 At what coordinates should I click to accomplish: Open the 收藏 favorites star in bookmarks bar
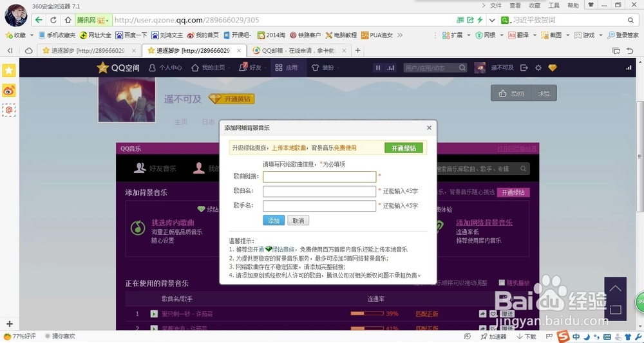click(x=15, y=35)
